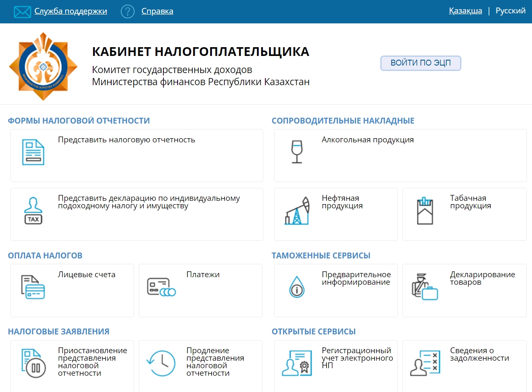Open the Справка help link
Viewport: 532px width, 392px height.
coord(157,11)
